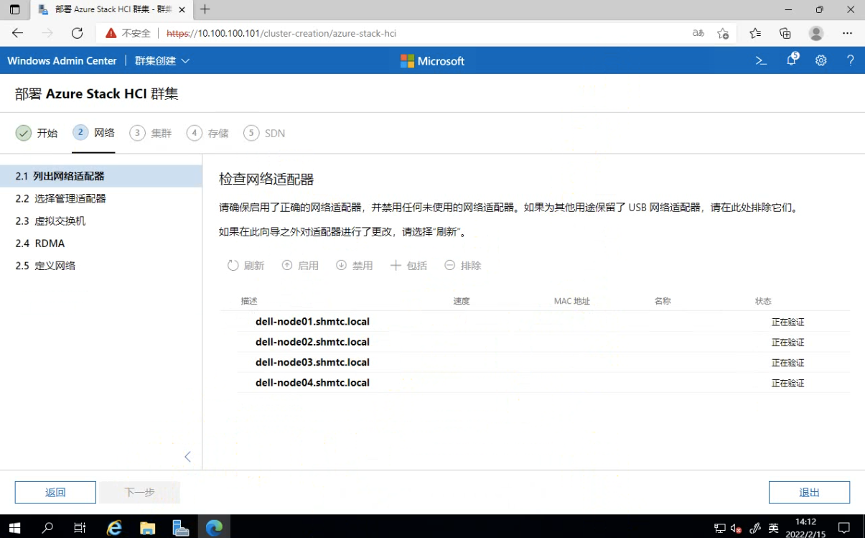Launch Internet Explorer from taskbar
The width and height of the screenshot is (866, 539).
tap(114, 528)
